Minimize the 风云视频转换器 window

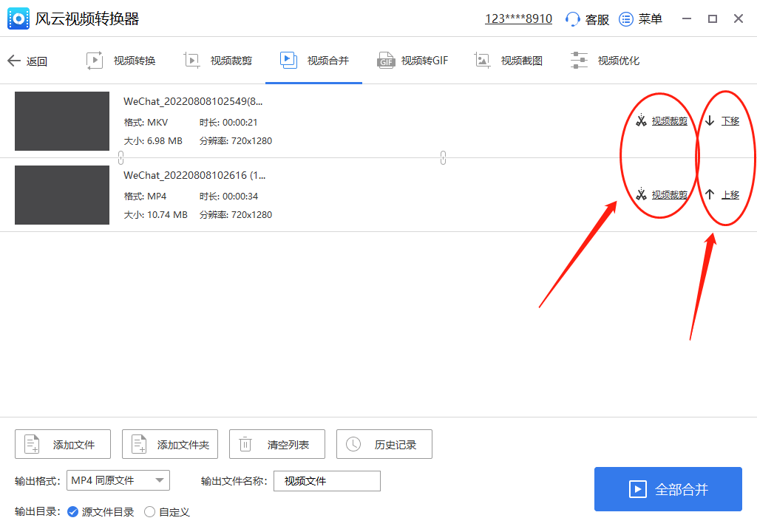[x=687, y=18]
